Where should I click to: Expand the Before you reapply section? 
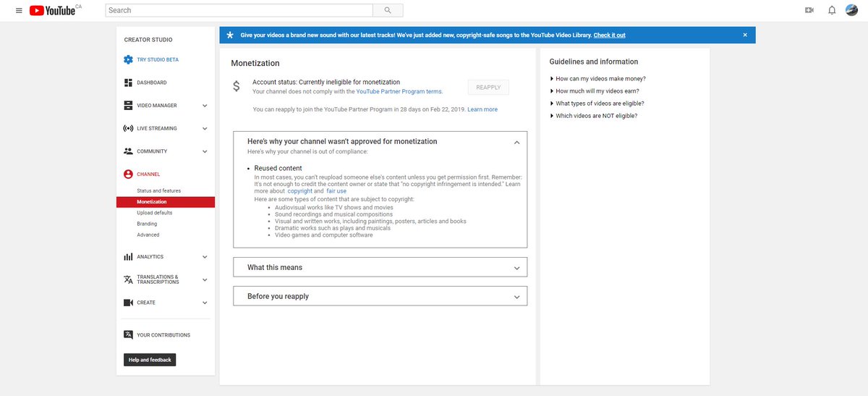[380, 296]
